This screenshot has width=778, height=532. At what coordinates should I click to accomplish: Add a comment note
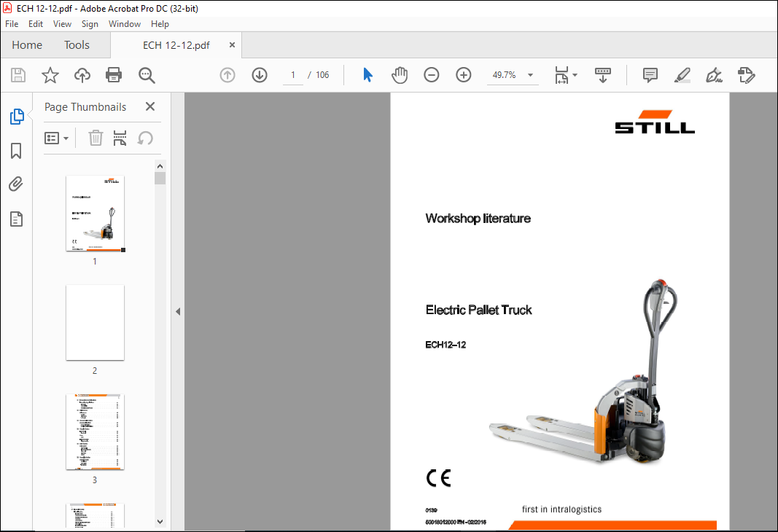(x=650, y=75)
